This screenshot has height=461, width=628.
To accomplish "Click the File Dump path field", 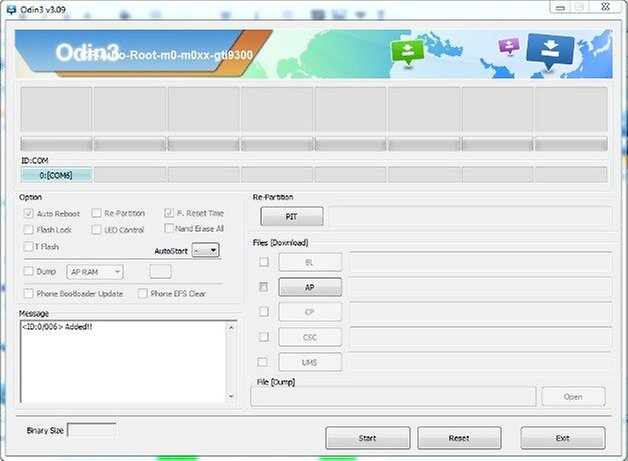I will click(393, 397).
